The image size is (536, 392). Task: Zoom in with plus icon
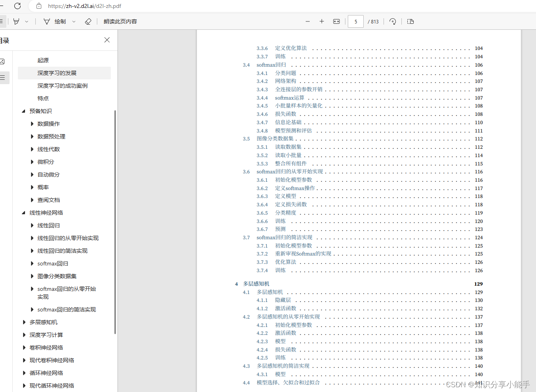click(x=322, y=21)
